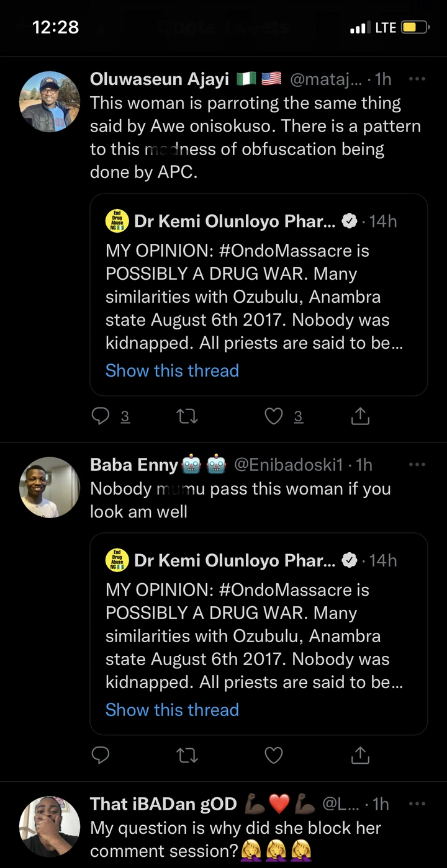Viewport: 447px width, 868px height.
Task: Share Baba Enny's tweet
Action: click(x=360, y=755)
